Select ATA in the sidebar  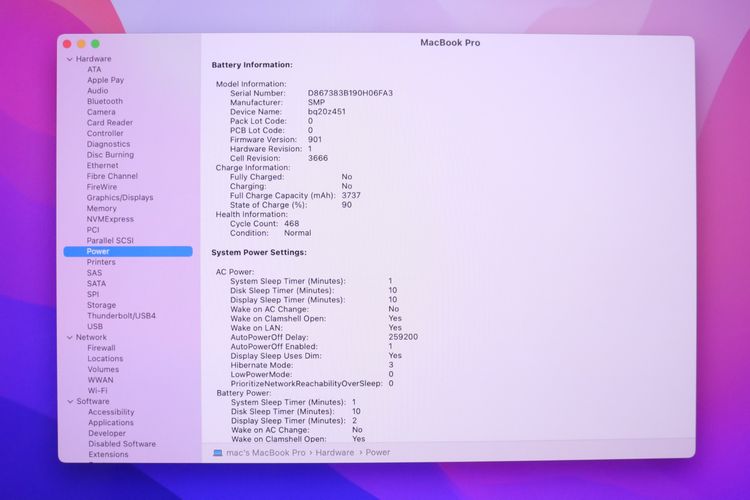pos(94,69)
